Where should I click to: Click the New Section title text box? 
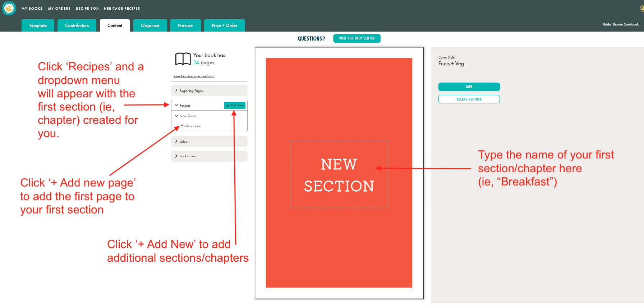[339, 174]
